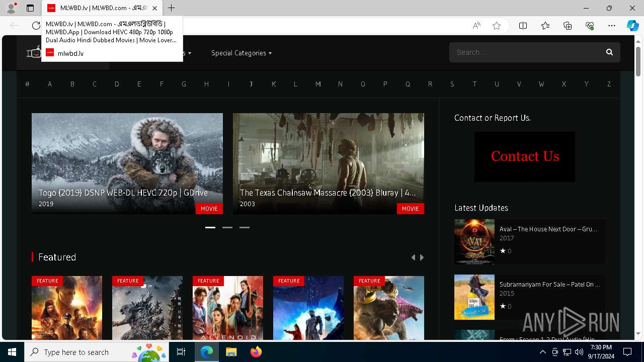This screenshot has width=644, height=362.
Task: Open Godzilla x Kong featured poster
Action: tap(389, 308)
